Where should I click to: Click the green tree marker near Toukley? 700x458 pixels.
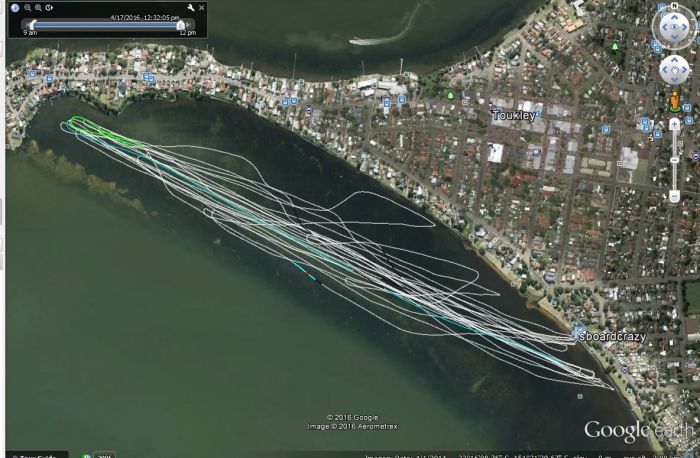tap(451, 96)
